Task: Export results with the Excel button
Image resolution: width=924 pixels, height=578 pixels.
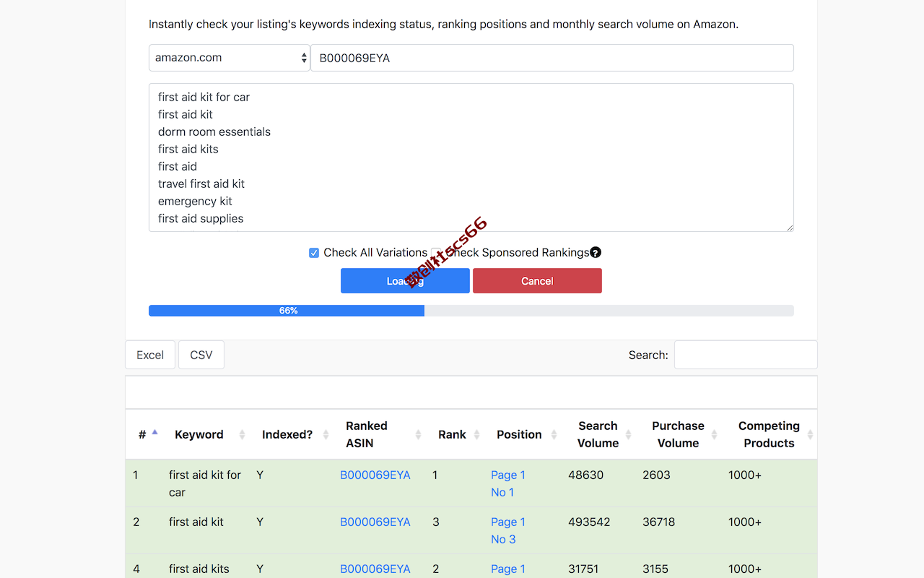Action: tap(150, 355)
